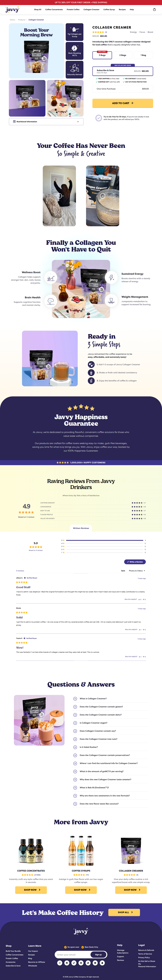Open Javvy's Facebook page icon
162x980 pixels.
click(67, 963)
